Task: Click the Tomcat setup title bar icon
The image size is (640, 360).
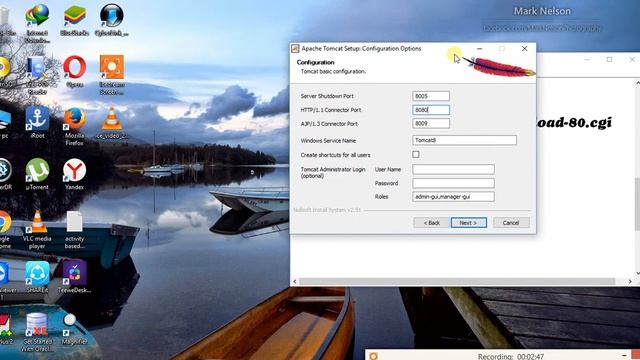Action: click(x=295, y=49)
